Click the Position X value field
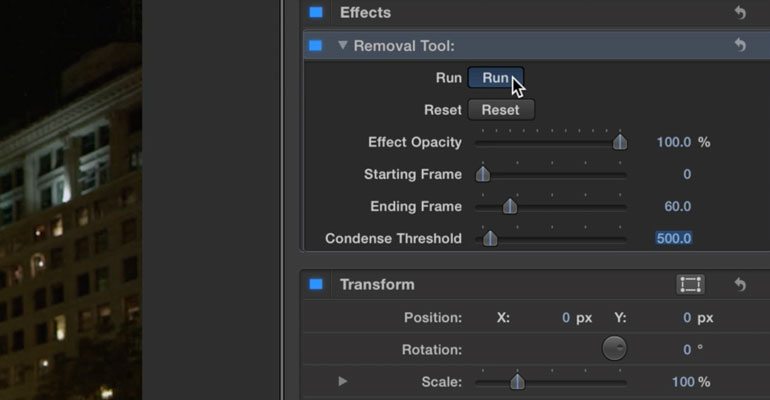This screenshot has height=400, width=770. tap(566, 318)
